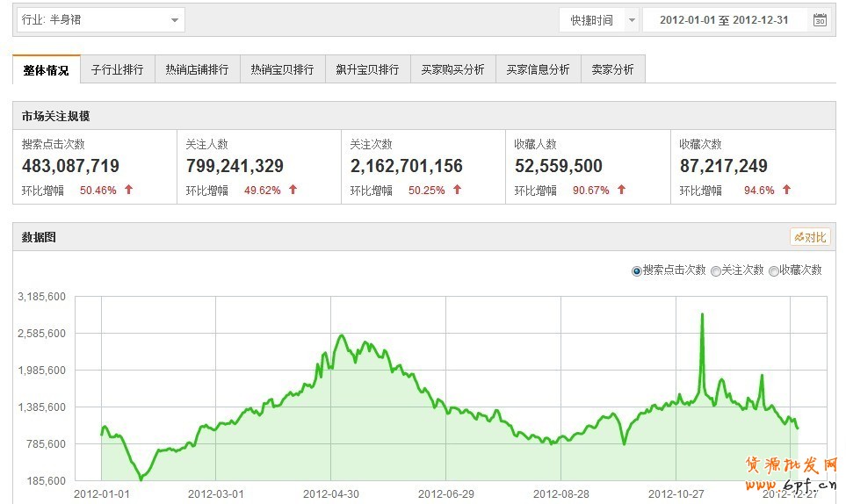Viewport: 846px width, 504px height.
Task: Click the highest peak on the chart line
Action: [x=702, y=314]
